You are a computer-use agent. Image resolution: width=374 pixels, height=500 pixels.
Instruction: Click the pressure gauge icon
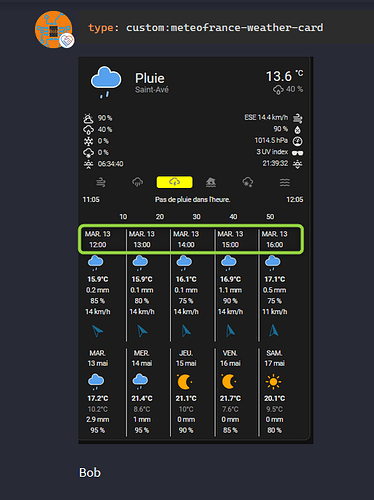point(297,141)
